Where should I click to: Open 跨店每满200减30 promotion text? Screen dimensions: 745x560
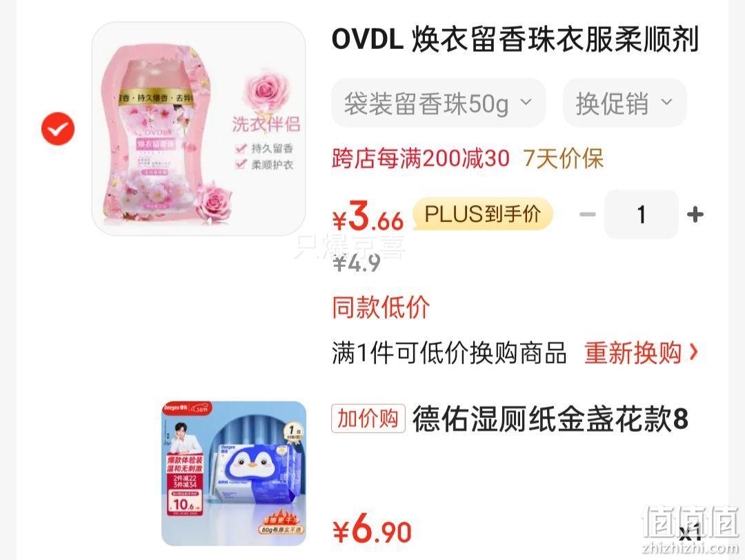click(421, 159)
